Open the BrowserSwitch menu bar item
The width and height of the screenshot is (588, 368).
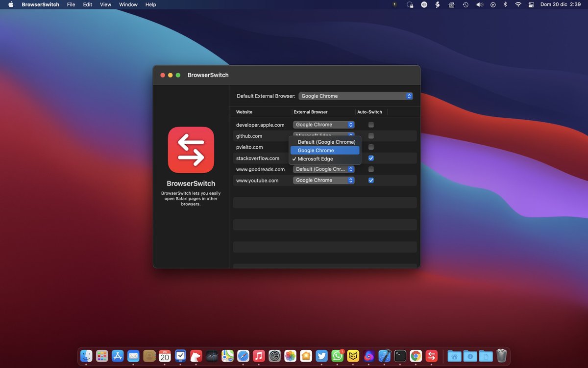click(x=40, y=4)
